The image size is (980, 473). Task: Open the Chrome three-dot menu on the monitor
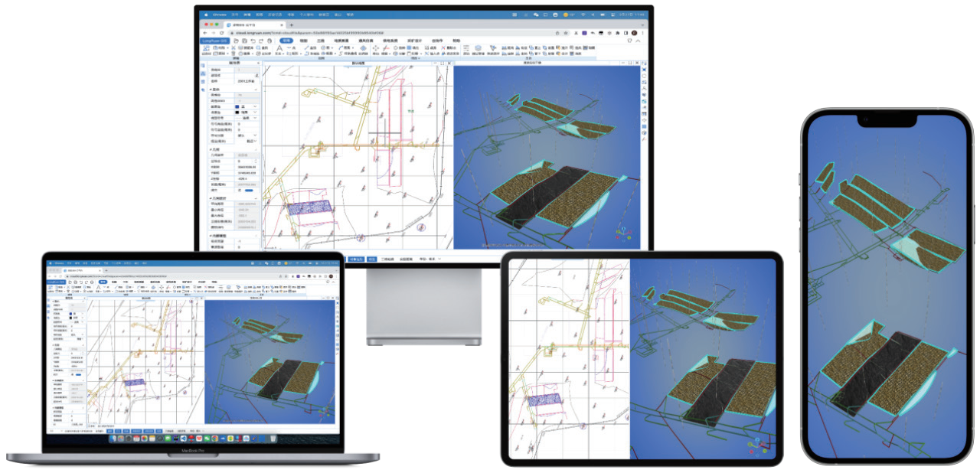coord(642,33)
